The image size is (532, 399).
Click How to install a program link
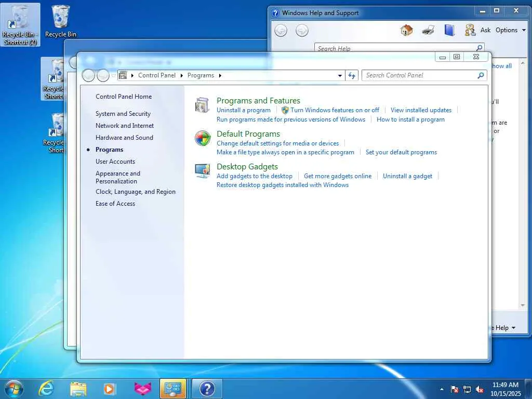click(x=410, y=119)
